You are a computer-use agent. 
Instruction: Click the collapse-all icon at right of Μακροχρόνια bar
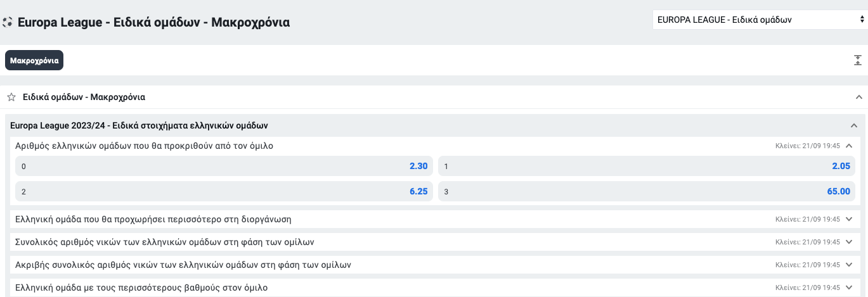click(858, 60)
